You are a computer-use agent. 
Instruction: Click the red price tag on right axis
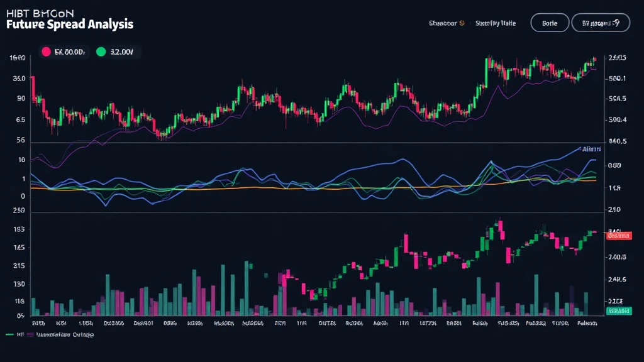(x=617, y=235)
